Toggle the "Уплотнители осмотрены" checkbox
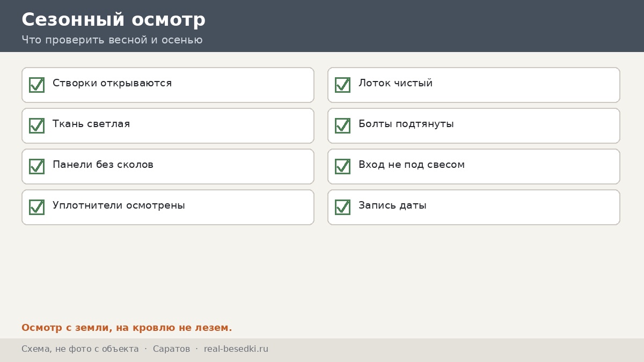This screenshot has width=644, height=362. [x=36, y=207]
